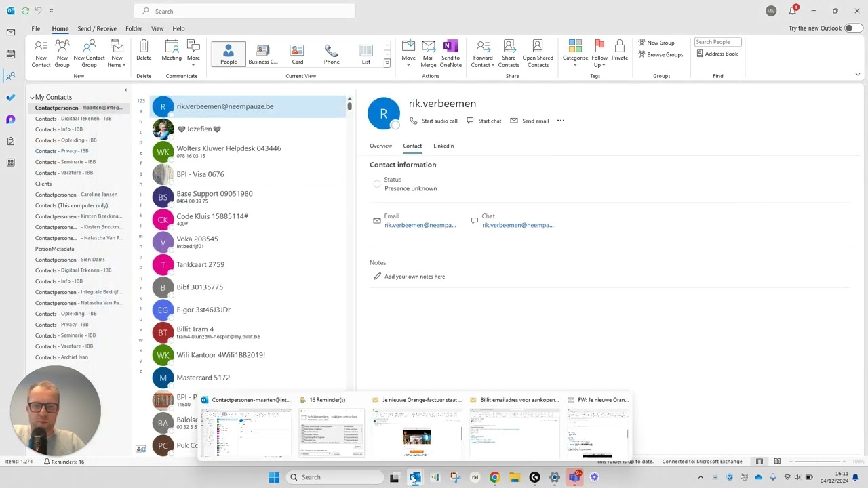The width and height of the screenshot is (868, 488).
Task: Click Start chat for the contact
Action: [x=484, y=121]
